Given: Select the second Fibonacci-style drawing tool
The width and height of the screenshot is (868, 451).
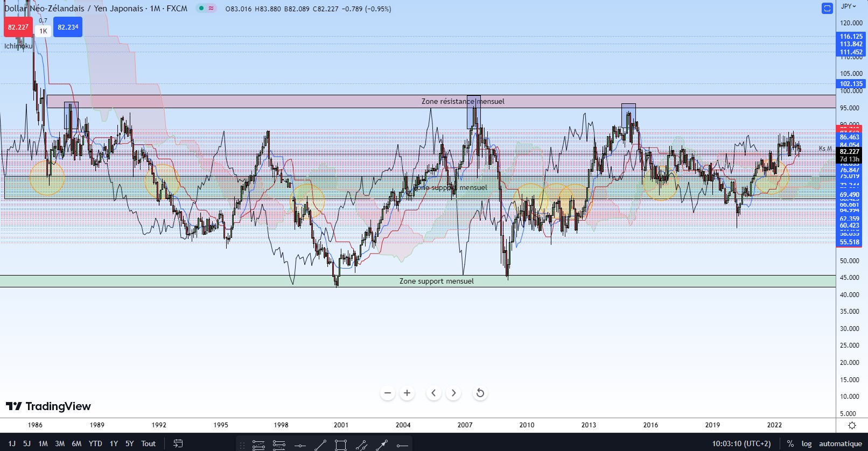Looking at the screenshot, I should click(x=279, y=445).
